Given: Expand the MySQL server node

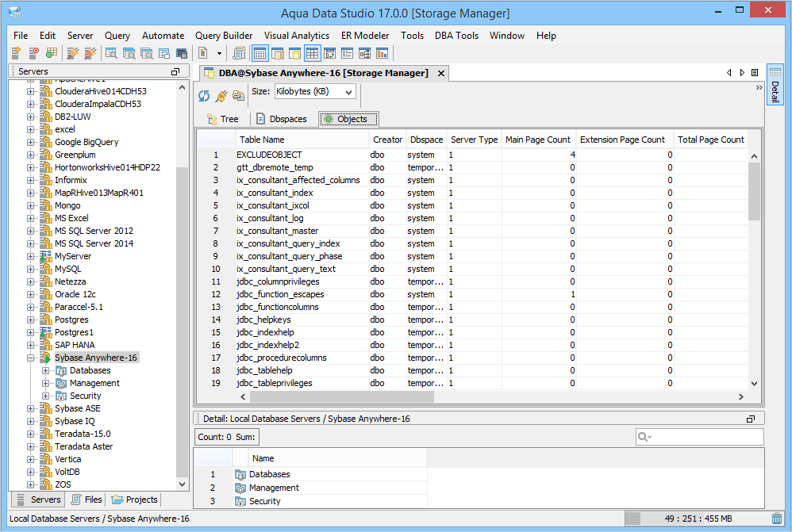Looking at the screenshot, I should [31, 269].
